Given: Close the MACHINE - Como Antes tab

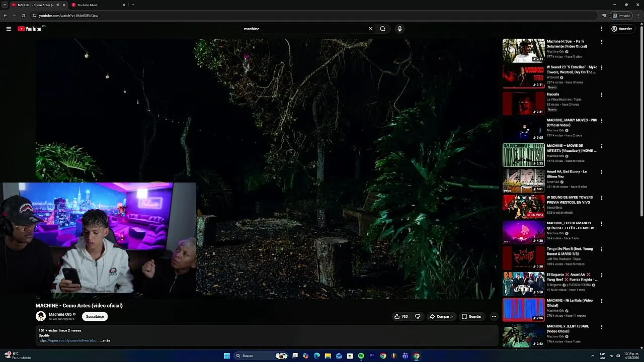Looking at the screenshot, I should click(x=64, y=5).
